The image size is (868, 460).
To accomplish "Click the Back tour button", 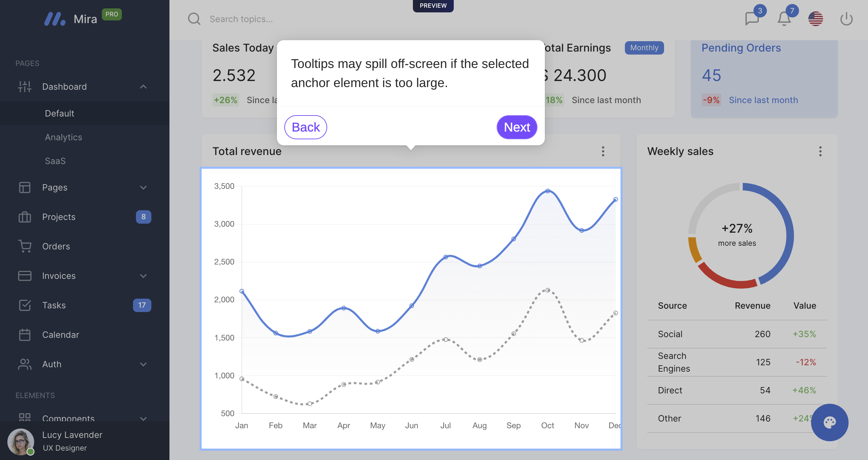I will pyautogui.click(x=305, y=127).
